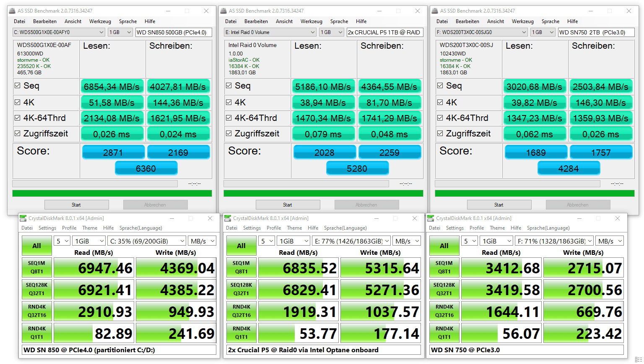The height and width of the screenshot is (364, 644).
Task: Click read result 6947.46 in C: CrystalDiskMark
Action: coord(94,268)
